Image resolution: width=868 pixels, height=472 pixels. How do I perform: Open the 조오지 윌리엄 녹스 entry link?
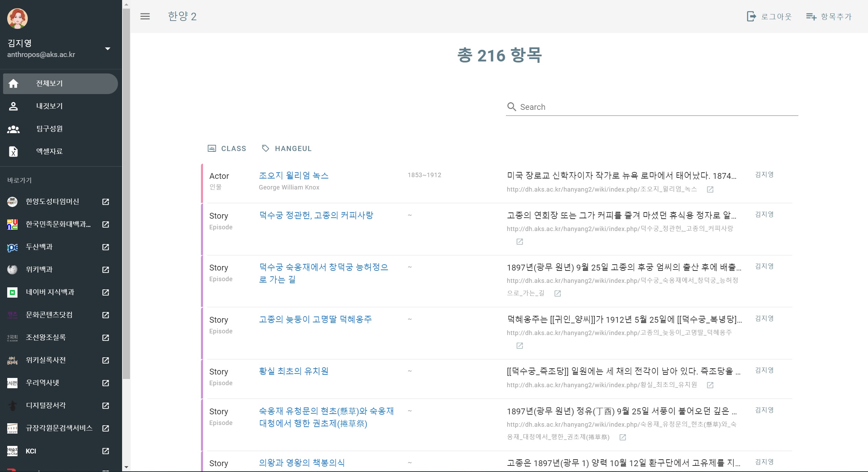294,176
